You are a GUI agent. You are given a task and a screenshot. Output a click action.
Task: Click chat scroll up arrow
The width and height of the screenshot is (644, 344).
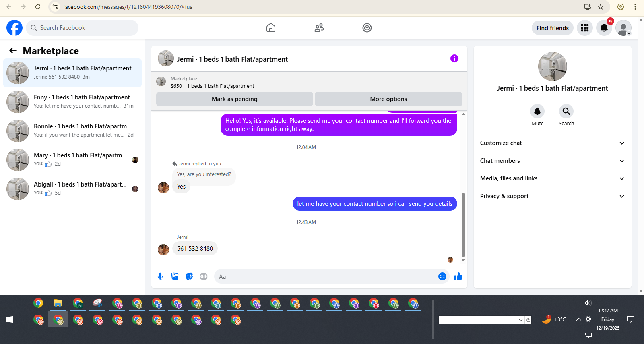click(463, 114)
